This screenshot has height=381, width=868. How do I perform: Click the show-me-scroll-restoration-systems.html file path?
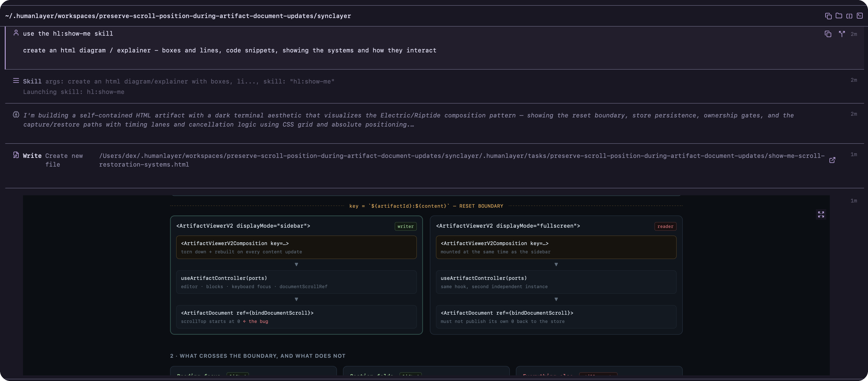(462, 160)
